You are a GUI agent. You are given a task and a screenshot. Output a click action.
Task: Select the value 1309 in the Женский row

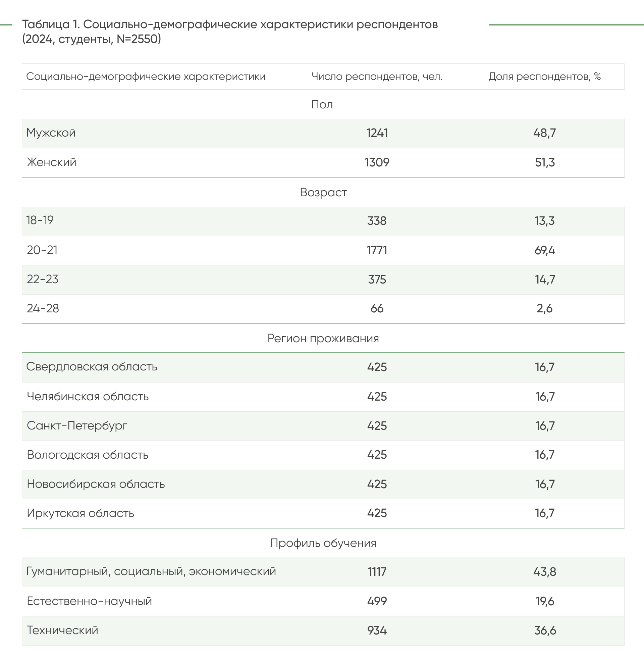377,163
